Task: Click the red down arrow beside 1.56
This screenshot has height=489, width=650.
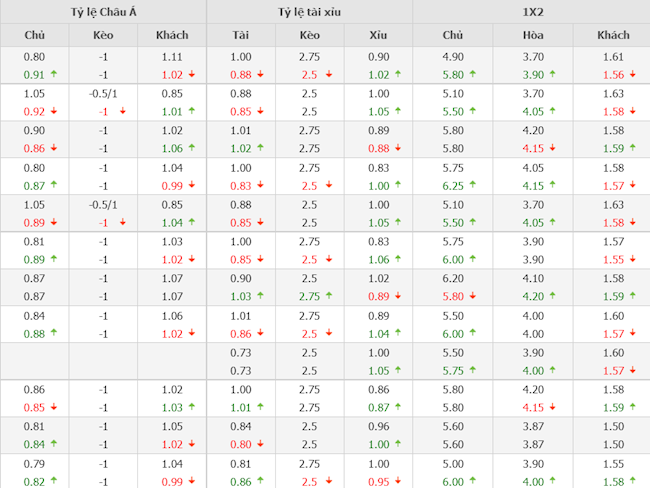Action: [x=635, y=74]
